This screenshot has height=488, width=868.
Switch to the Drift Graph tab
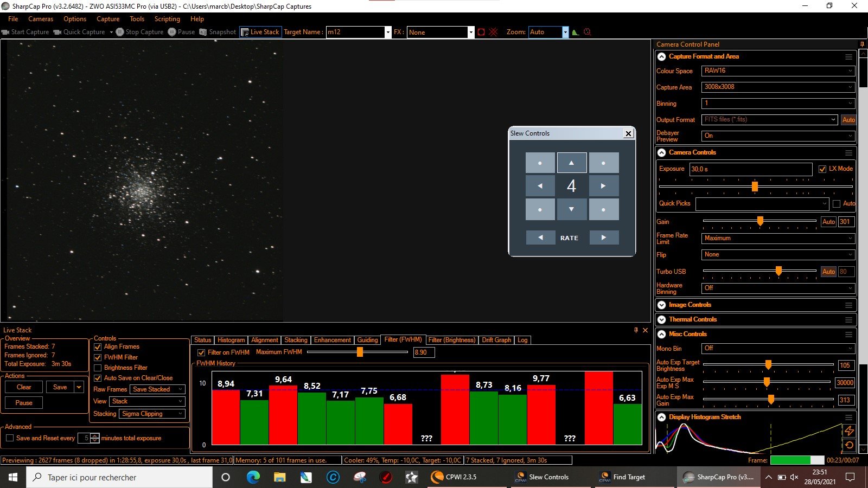pos(496,340)
